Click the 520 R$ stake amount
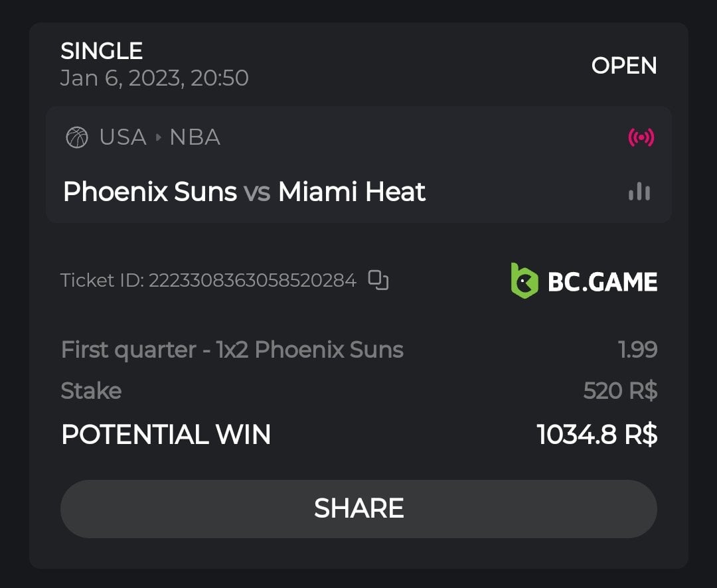The height and width of the screenshot is (588, 717). (620, 391)
